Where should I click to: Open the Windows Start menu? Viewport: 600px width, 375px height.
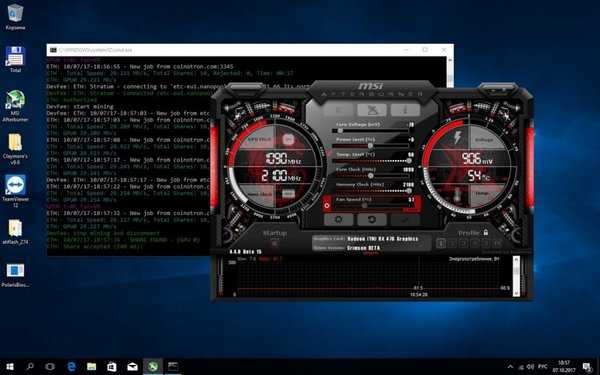tap(10, 367)
